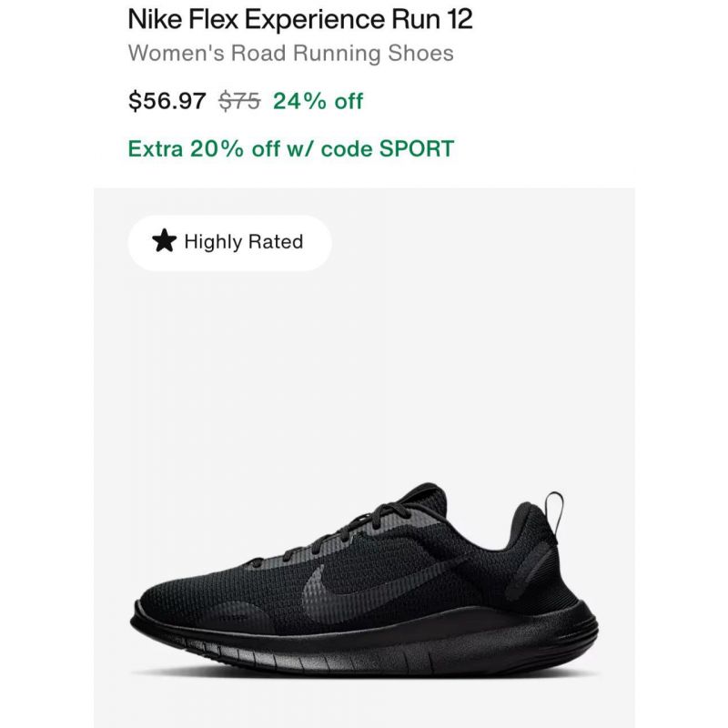728x728 pixels.
Task: Click the crossed-out $75 original price
Action: 239,101
